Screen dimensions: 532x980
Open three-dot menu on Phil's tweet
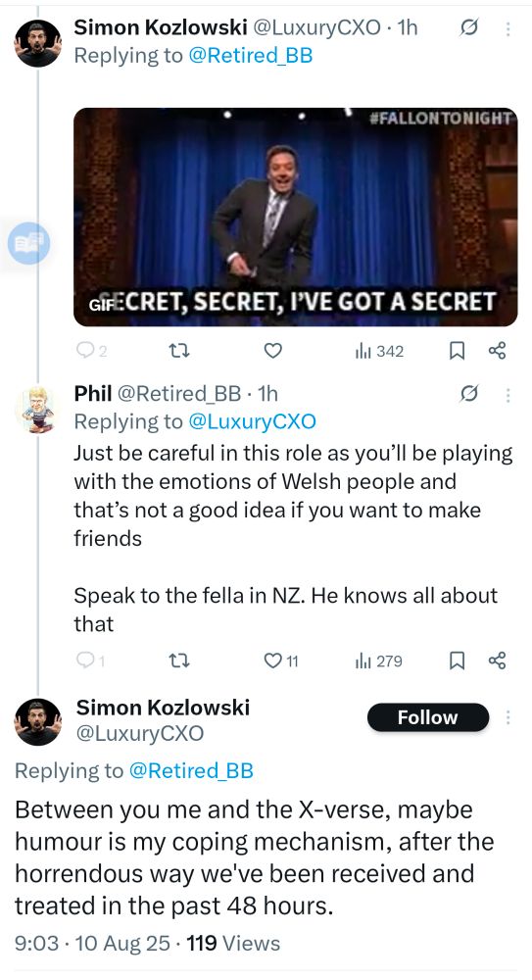point(508,394)
